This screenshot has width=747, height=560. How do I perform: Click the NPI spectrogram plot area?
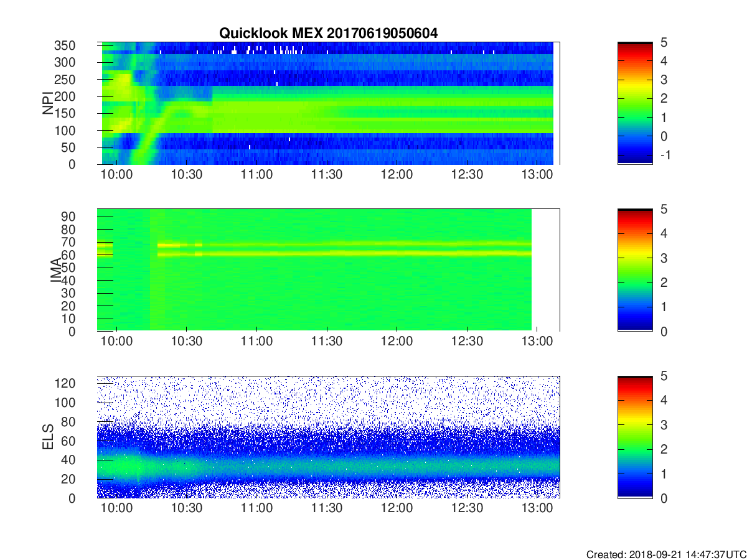[x=328, y=103]
